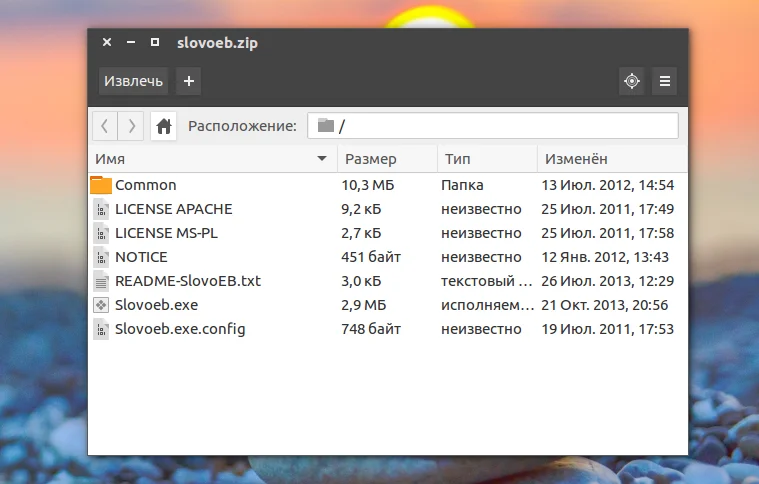Go to the home location
The height and width of the screenshot is (484, 759).
pos(164,126)
